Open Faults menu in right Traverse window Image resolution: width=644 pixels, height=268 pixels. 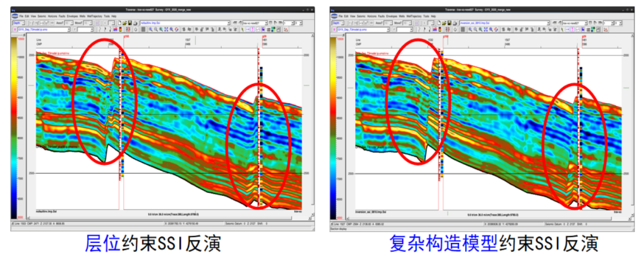382,16
